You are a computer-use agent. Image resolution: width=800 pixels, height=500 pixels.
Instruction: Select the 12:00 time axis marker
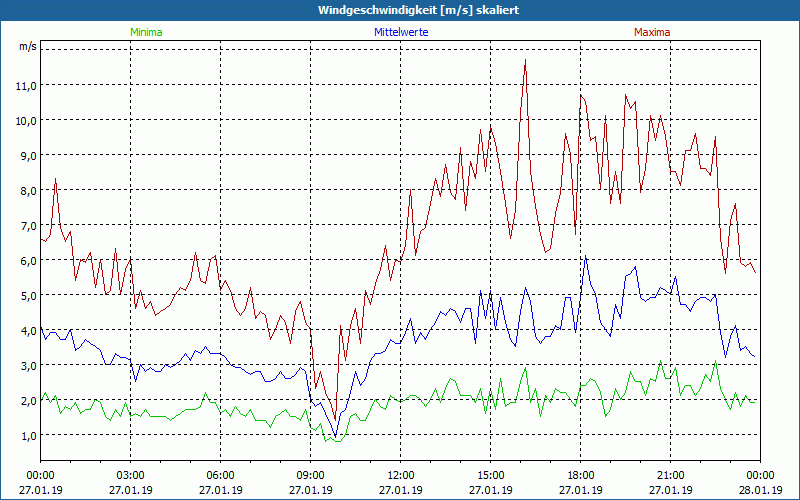click(400, 474)
